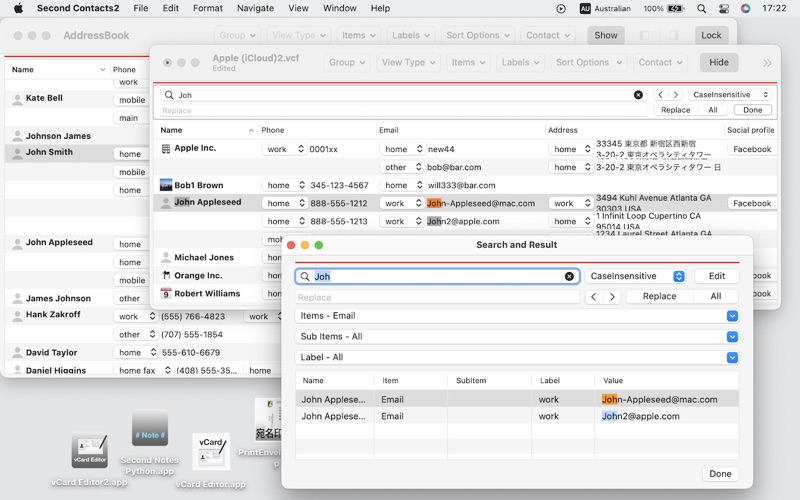The height and width of the screenshot is (500, 800).
Task: Expand the Label - All dropdown
Action: 732,358
